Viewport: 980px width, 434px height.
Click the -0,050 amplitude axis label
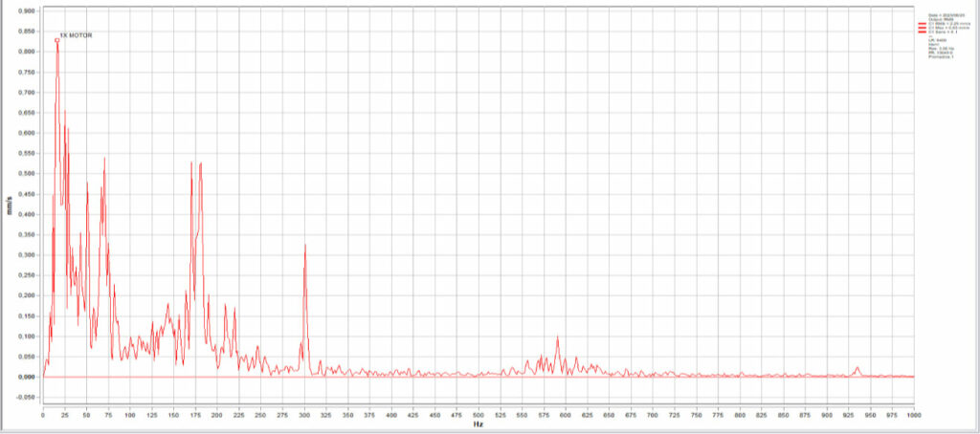(26, 397)
